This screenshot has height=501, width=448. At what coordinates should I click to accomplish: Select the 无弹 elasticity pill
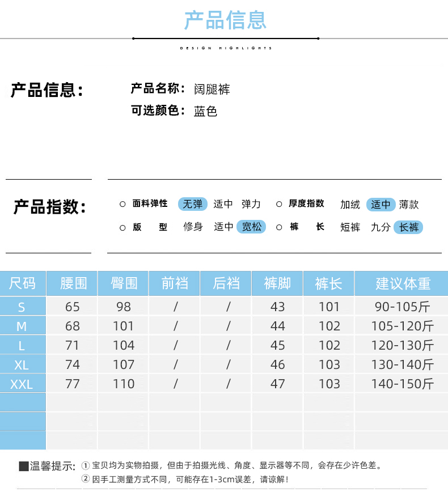pyautogui.click(x=192, y=204)
